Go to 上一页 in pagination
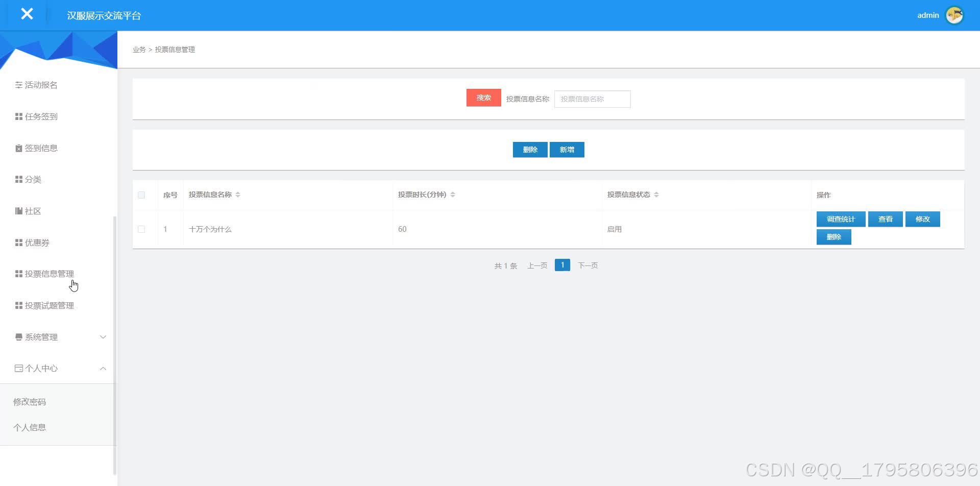980x486 pixels. pyautogui.click(x=537, y=265)
